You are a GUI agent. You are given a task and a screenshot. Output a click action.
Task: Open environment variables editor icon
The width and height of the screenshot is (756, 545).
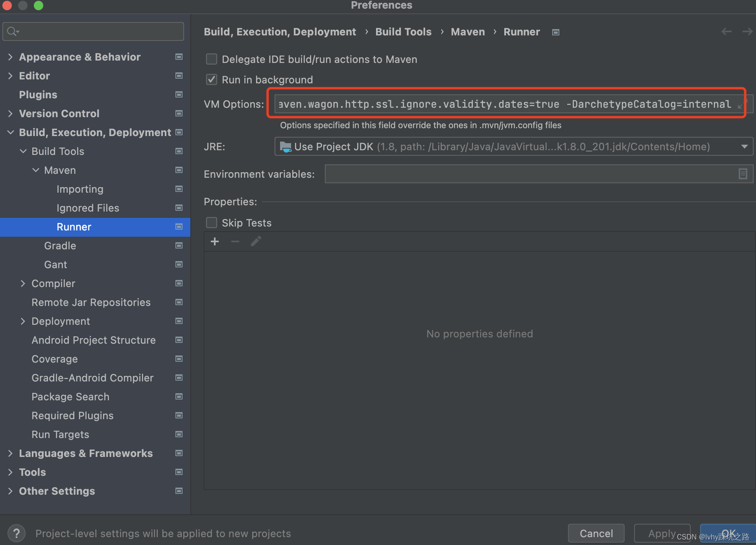point(743,174)
